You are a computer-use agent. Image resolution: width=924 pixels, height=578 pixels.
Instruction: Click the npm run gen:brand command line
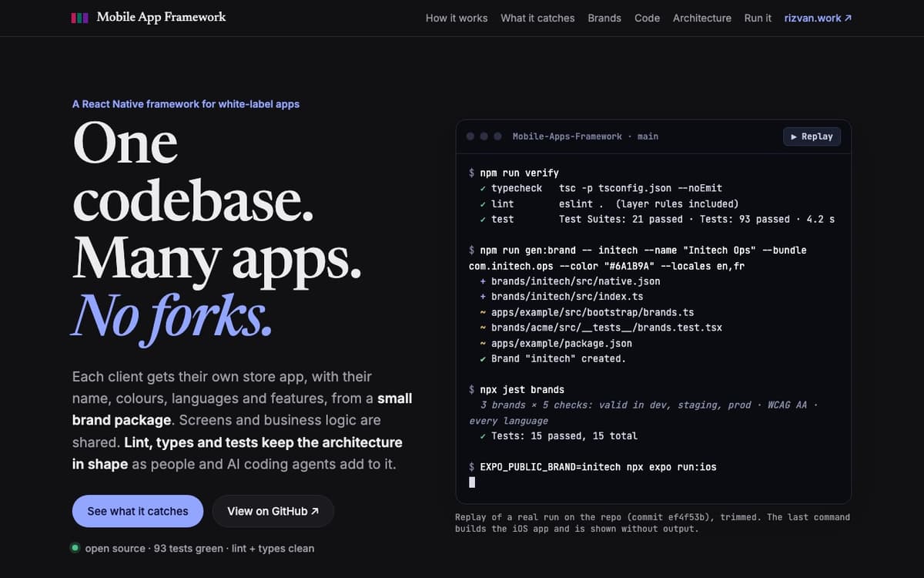(638, 257)
